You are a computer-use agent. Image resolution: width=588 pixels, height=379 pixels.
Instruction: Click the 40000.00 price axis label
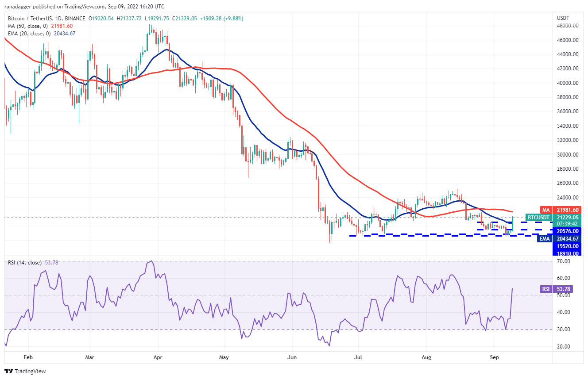(x=567, y=83)
